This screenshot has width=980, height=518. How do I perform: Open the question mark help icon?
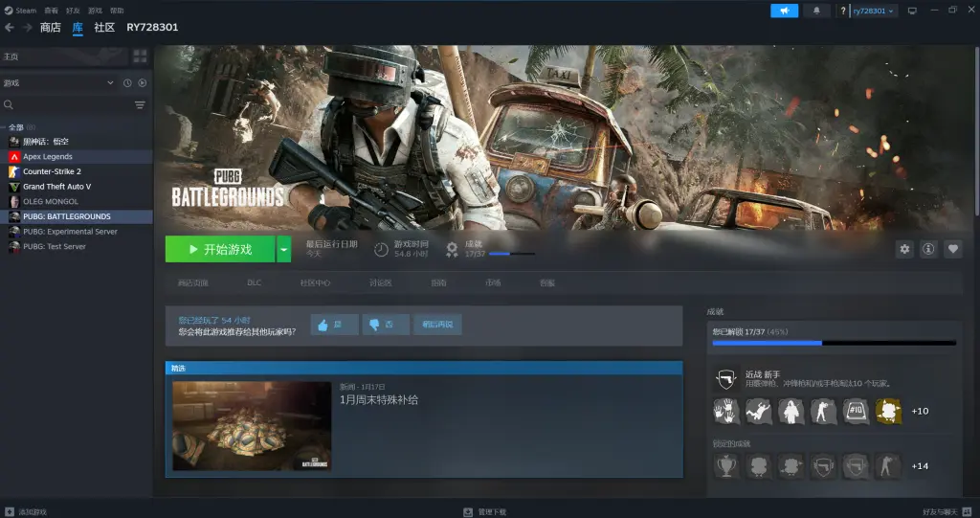tap(842, 11)
